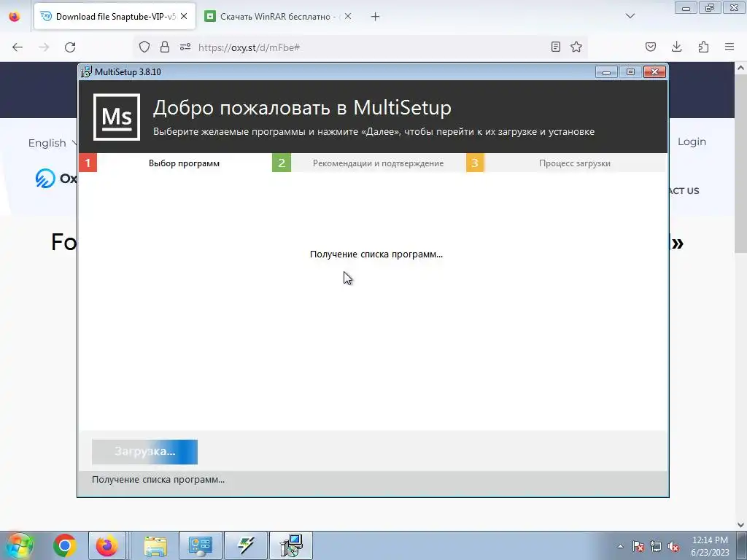Open tracking protection shield icon
Image resolution: width=747 pixels, height=560 pixels.
point(144,47)
